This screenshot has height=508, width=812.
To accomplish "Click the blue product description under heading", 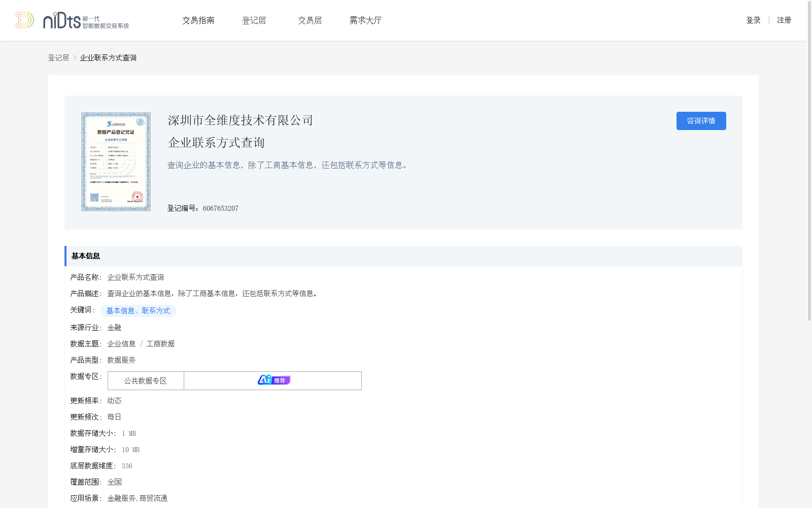I will [x=289, y=165].
